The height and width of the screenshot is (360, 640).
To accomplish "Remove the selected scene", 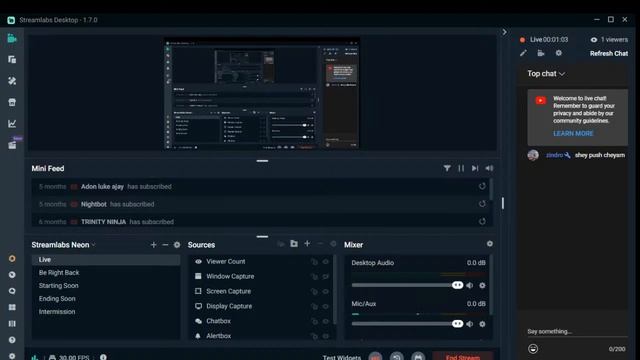I will click(x=165, y=245).
